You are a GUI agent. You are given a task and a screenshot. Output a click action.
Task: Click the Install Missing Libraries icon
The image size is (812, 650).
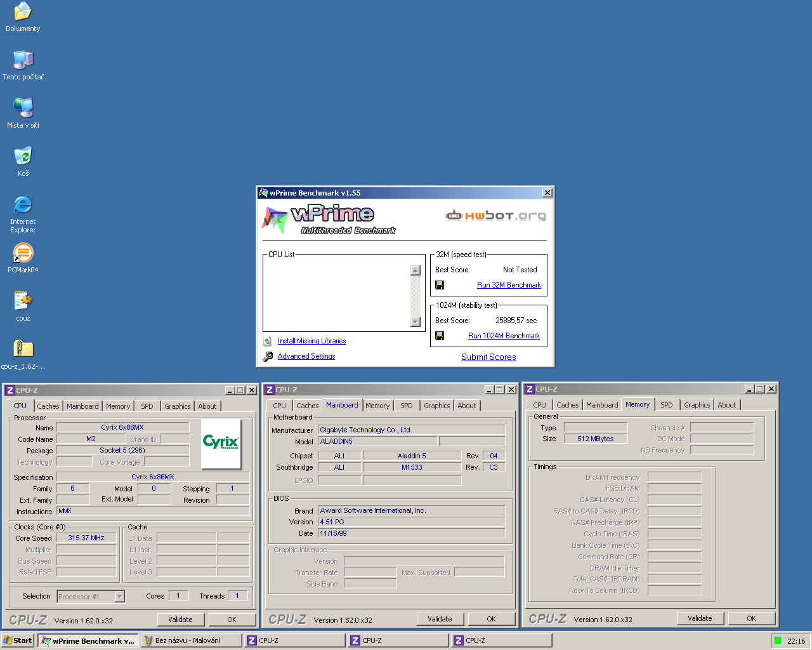click(268, 341)
